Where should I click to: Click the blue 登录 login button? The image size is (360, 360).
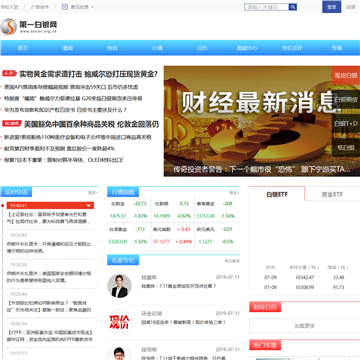[x=332, y=7]
